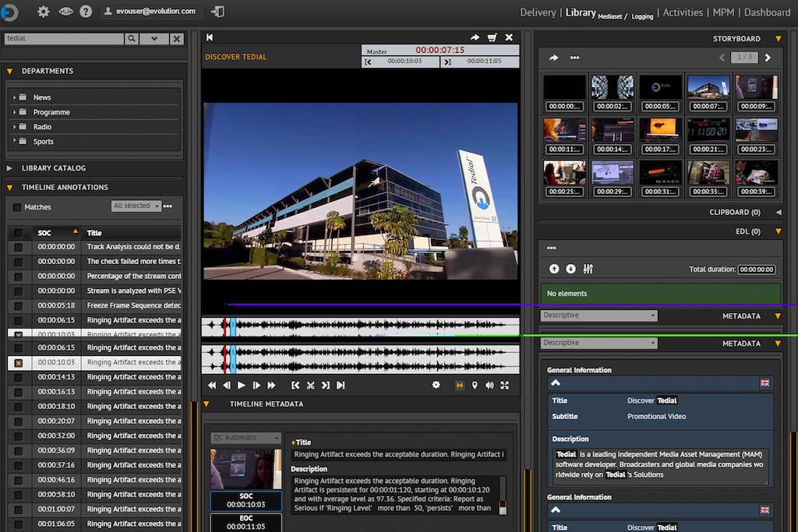This screenshot has height=532, width=798.
Task: Open the search options dropdown arrow
Action: coord(154,39)
